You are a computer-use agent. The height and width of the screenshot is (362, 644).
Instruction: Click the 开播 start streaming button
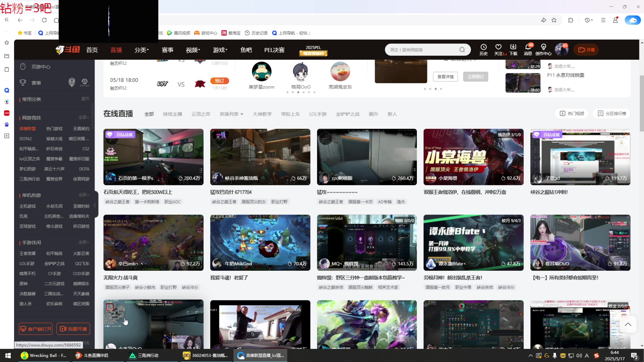point(586,50)
